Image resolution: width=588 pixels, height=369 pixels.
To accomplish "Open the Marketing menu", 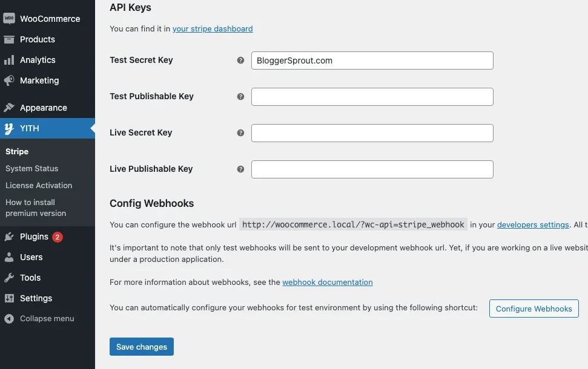I will [39, 80].
